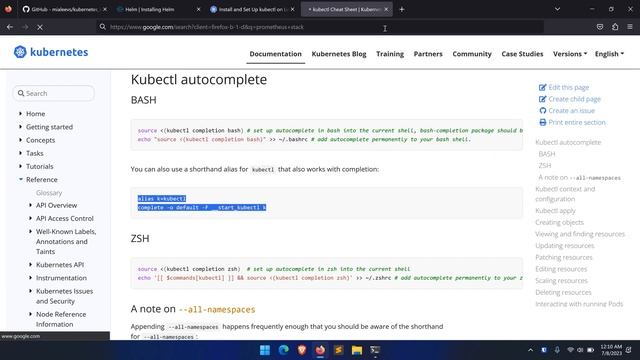Open Kubernetes API sidebar item
Image resolution: width=640 pixels, height=360 pixels.
tap(60, 264)
